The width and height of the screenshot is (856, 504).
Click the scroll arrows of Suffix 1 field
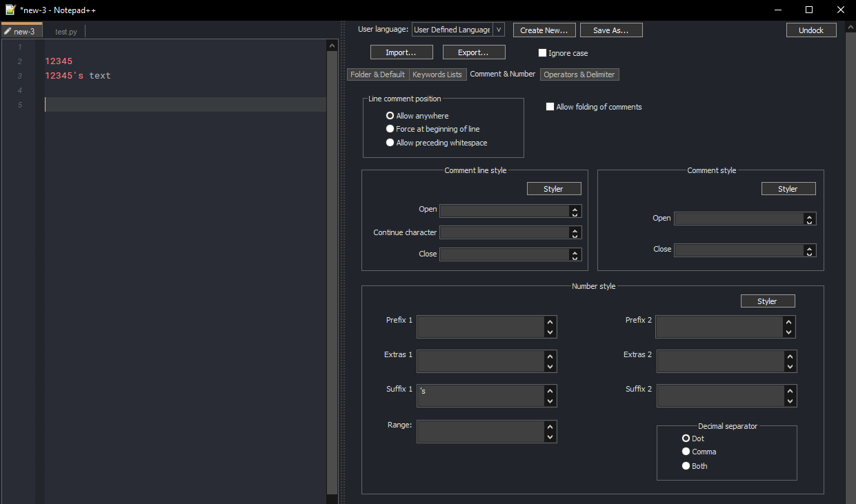550,396
